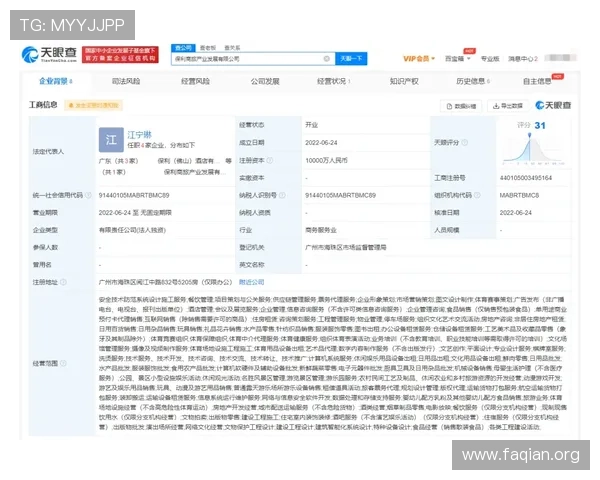Switch to the 知识产权 tab
600x480 pixels.
click(404, 81)
